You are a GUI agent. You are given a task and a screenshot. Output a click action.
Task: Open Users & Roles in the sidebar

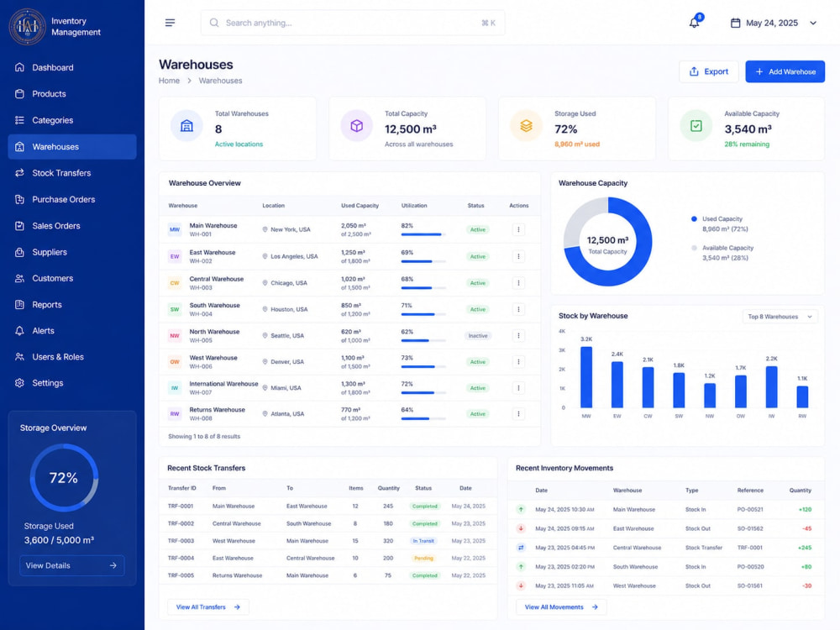click(x=71, y=357)
